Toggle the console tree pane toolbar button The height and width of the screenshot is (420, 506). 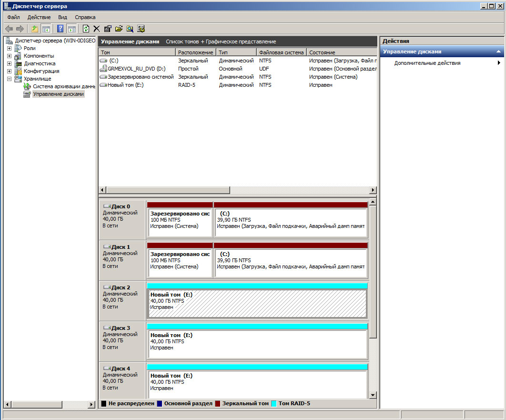click(46, 29)
